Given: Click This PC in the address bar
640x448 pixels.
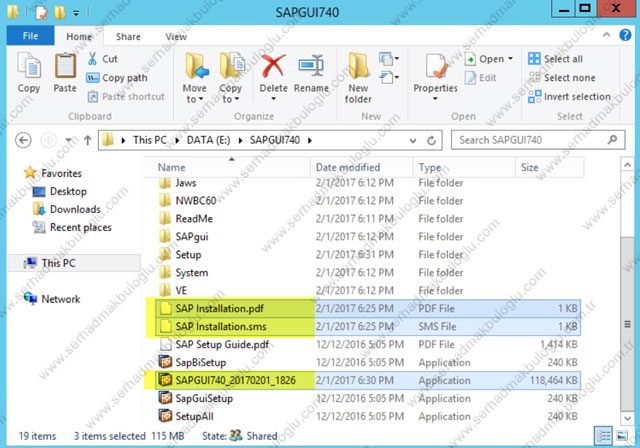Looking at the screenshot, I should coord(150,140).
